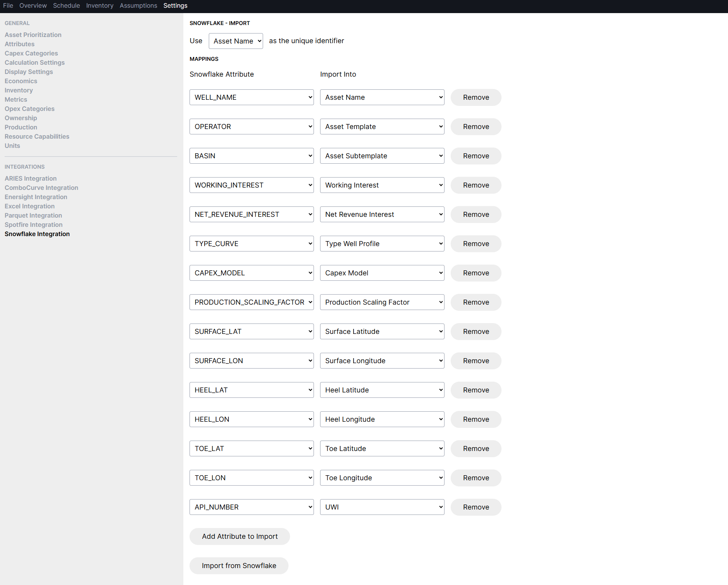Screen dimensions: 728x585
Task: Open the File menu
Action: click(8, 5)
